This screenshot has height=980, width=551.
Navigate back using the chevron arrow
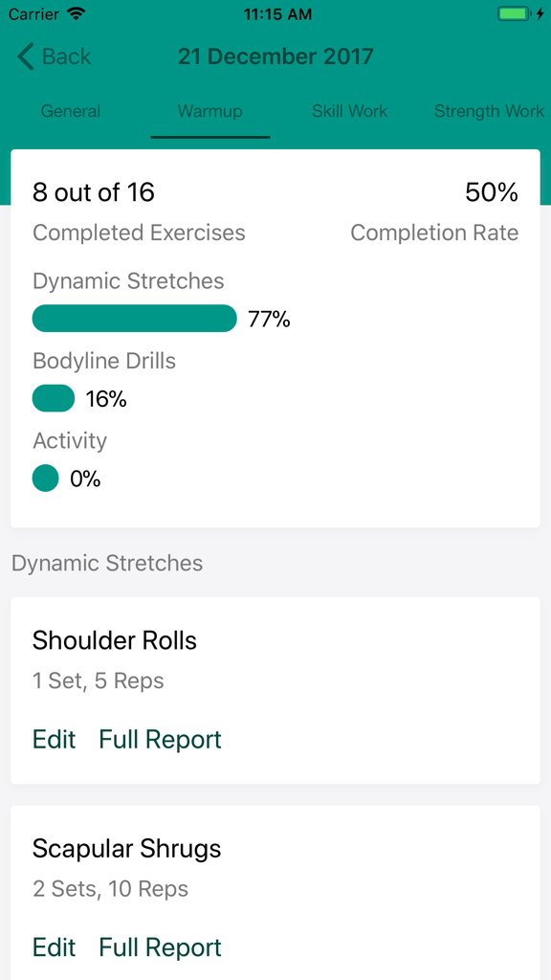tap(24, 56)
